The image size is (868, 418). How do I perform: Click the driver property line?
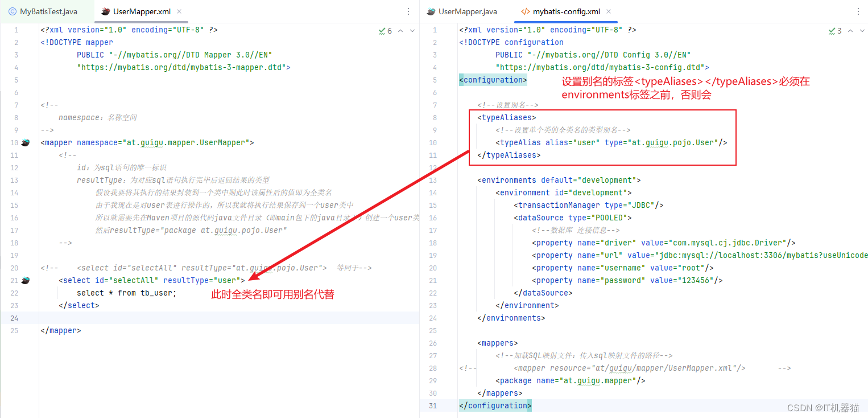[664, 243]
